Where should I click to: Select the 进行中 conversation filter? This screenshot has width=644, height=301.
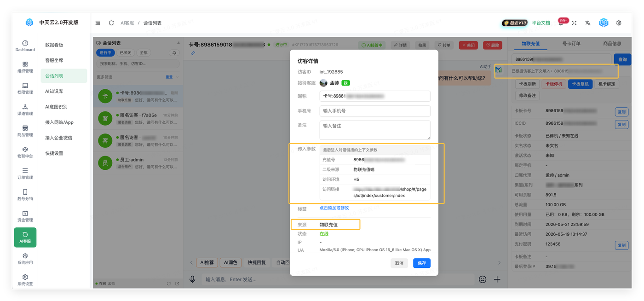click(106, 53)
